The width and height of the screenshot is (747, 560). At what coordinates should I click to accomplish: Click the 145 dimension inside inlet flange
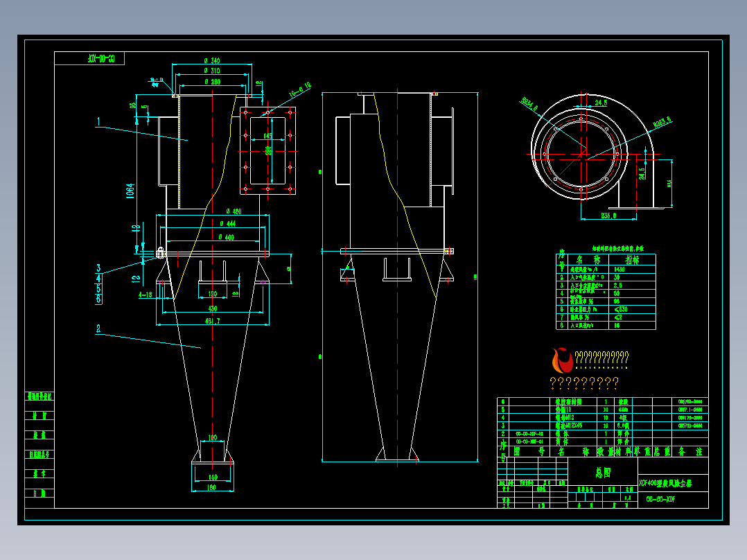(267, 137)
